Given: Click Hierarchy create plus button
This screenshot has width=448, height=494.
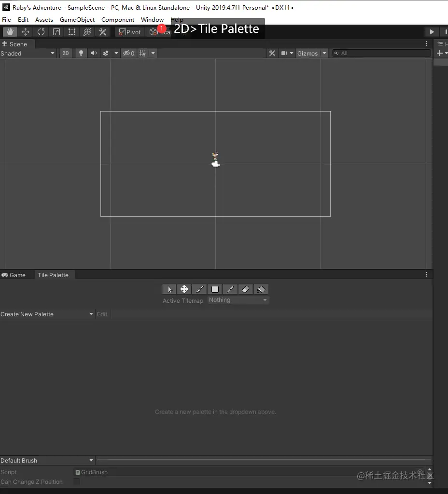Looking at the screenshot, I should 440,53.
